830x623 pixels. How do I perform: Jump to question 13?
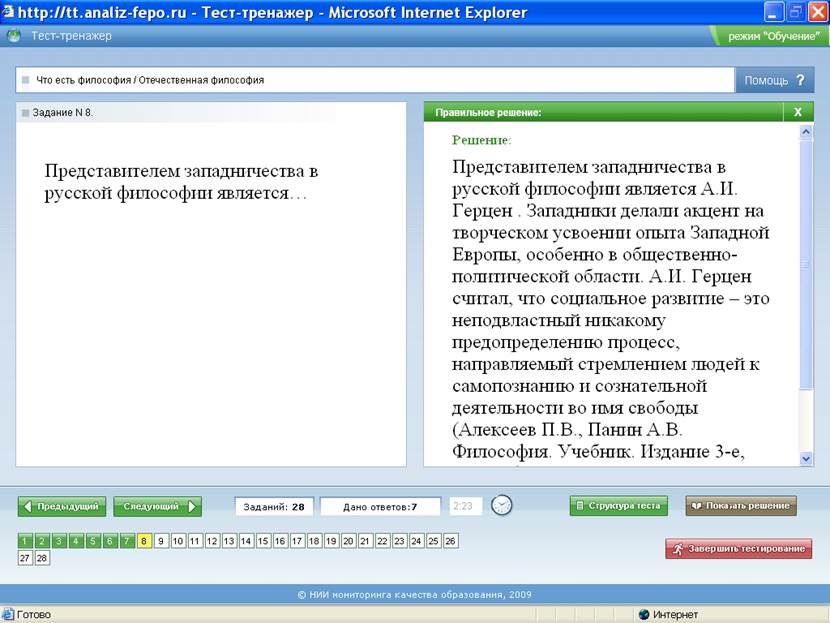pos(229,541)
